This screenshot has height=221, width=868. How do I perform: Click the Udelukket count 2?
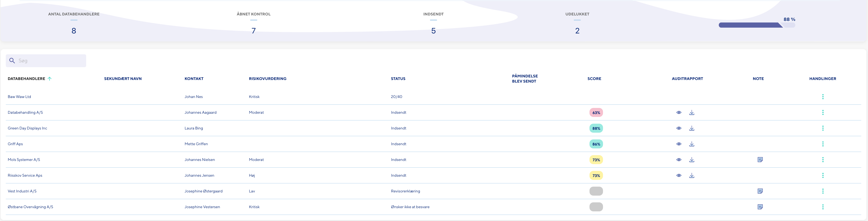click(577, 31)
